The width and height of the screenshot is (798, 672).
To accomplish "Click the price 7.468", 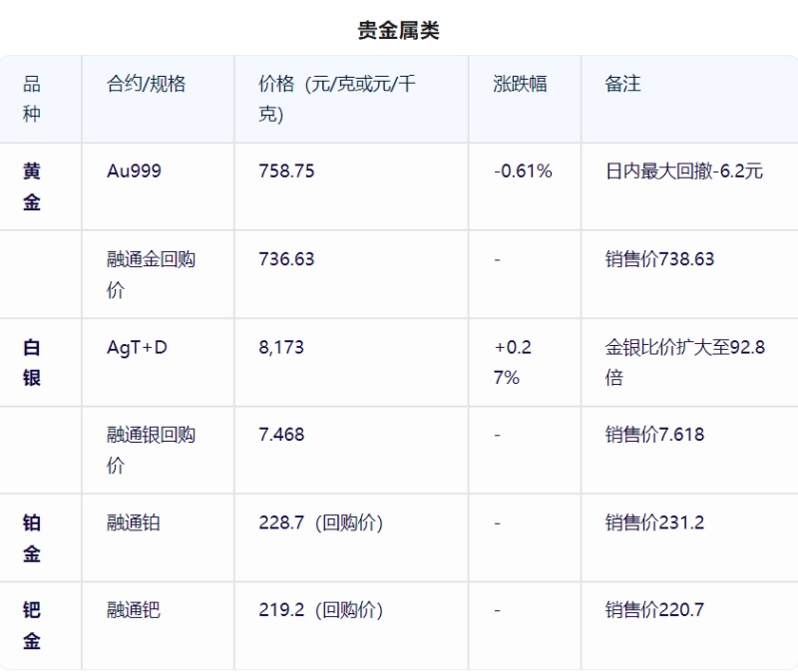I will (x=281, y=435).
